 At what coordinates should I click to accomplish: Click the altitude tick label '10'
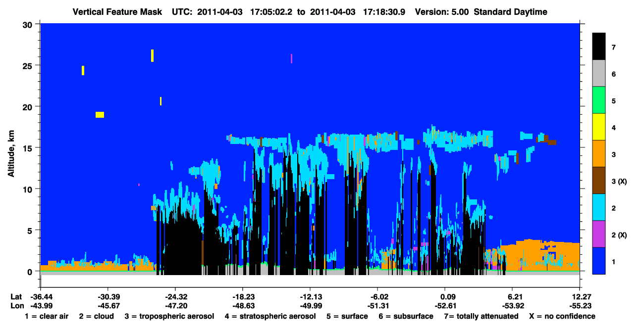tap(29, 189)
